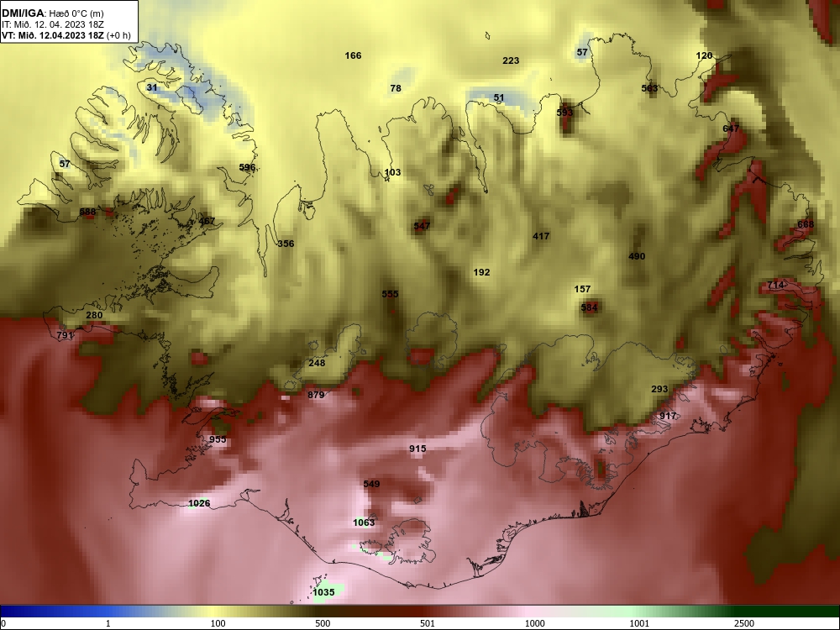Click the 955 station value
This screenshot has height=630, width=840.
pyautogui.click(x=218, y=440)
